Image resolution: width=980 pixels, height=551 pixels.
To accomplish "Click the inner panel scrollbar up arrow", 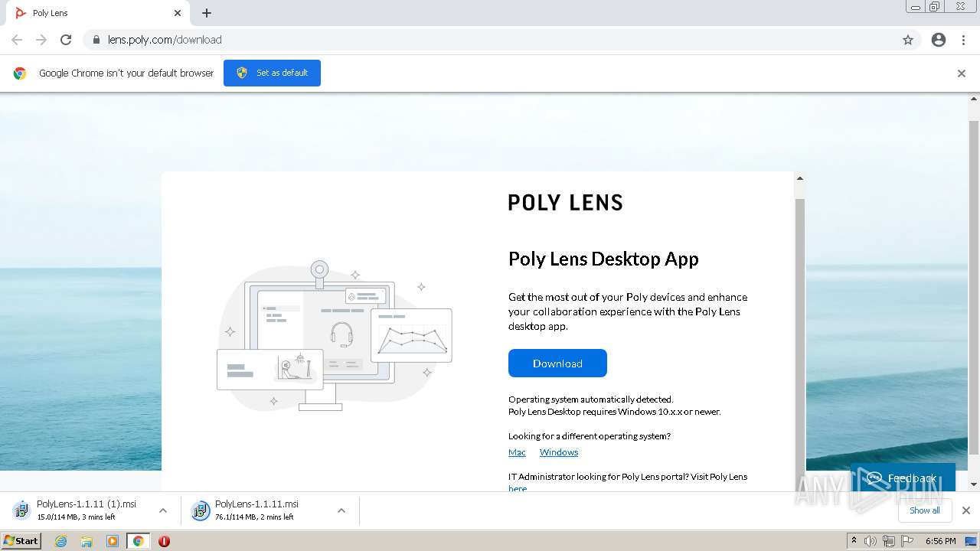I will [800, 178].
